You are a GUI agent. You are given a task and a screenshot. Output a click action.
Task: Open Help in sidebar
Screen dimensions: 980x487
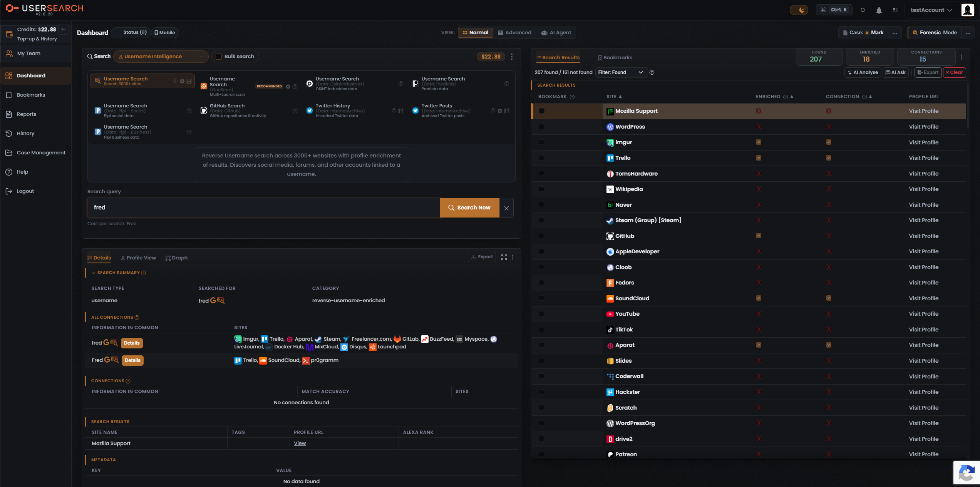[x=36, y=172]
